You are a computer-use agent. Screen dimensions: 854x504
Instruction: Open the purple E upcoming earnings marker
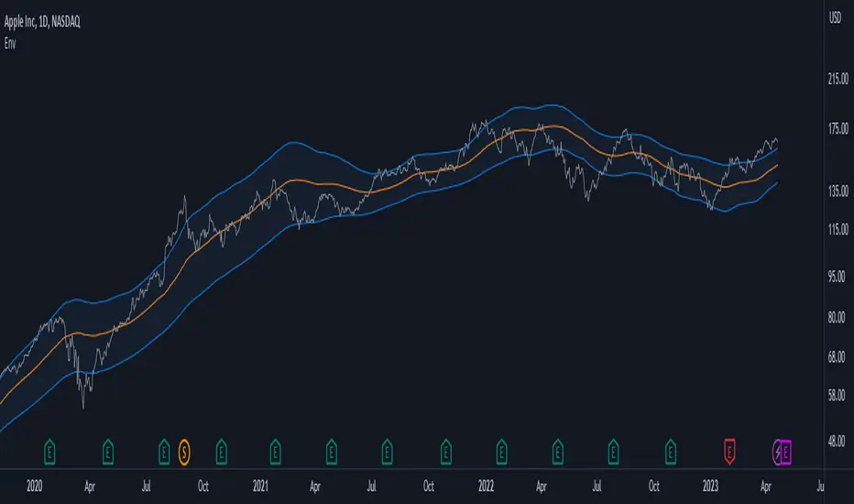tap(786, 453)
